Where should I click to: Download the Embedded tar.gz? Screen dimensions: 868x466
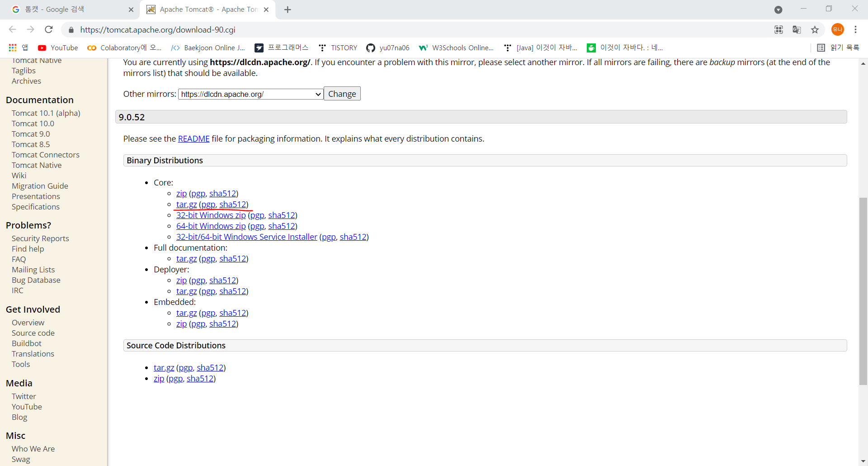click(x=186, y=313)
